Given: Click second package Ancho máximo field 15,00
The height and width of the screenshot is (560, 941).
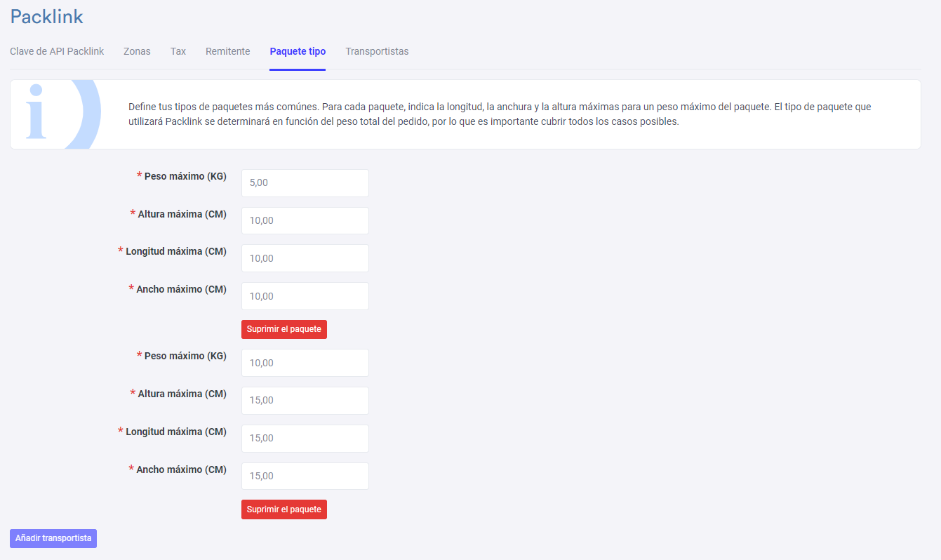Looking at the screenshot, I should coord(305,476).
